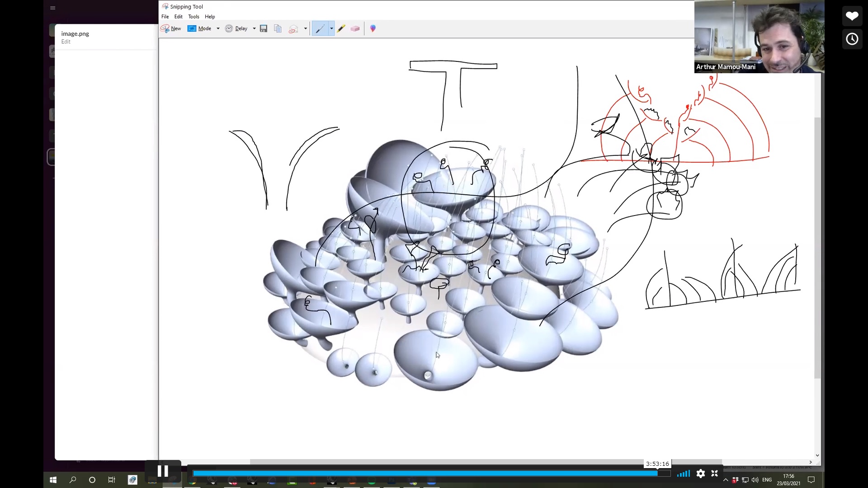Open video quality signal bars icon
This screenshot has width=868, height=488.
(x=684, y=474)
